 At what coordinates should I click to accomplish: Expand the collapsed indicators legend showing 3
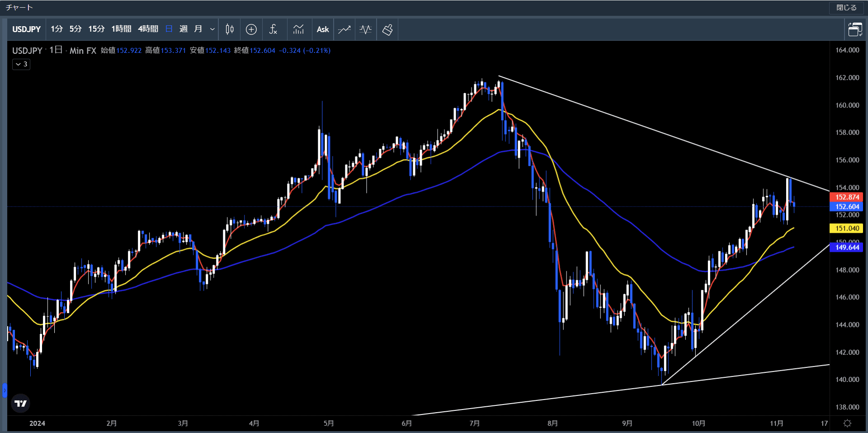tap(21, 64)
